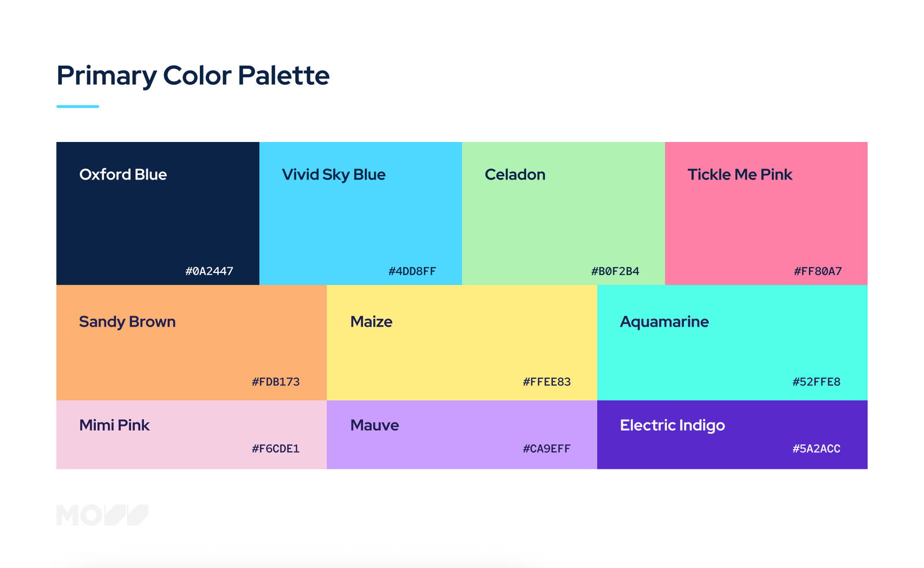Image resolution: width=924 pixels, height=568 pixels.
Task: Choose the Tickle Me Pink swatch
Action: point(766,213)
